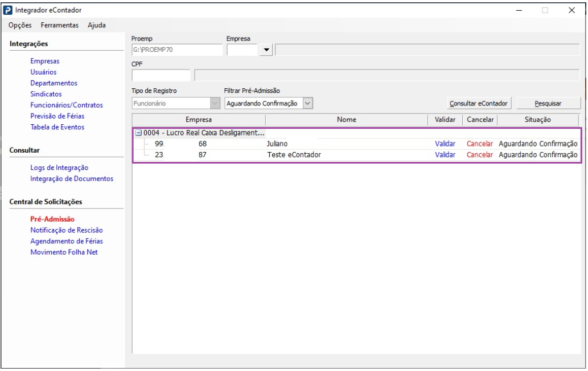Collapse the 0004 Lucro Real company node
The image size is (588, 371).
point(138,133)
